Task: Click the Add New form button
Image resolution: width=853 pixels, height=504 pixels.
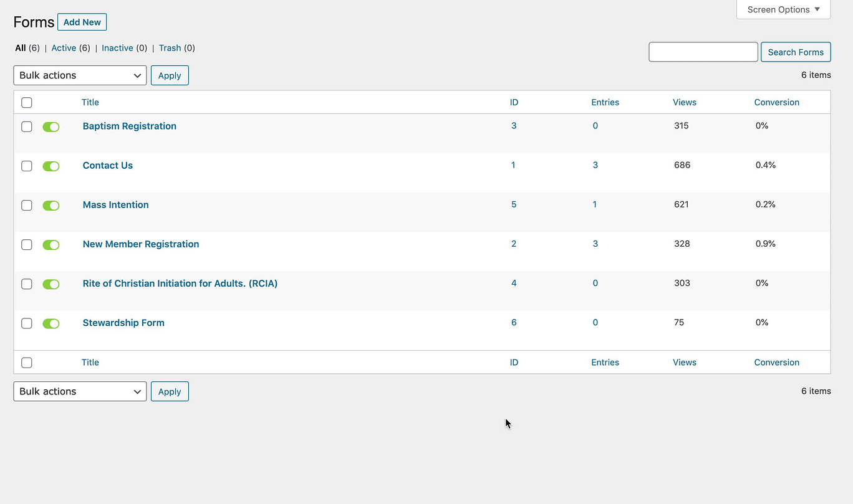Action: click(x=82, y=22)
